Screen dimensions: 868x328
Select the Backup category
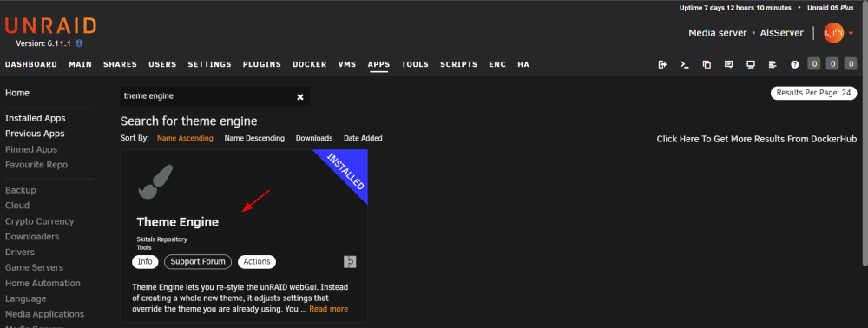[x=21, y=190]
